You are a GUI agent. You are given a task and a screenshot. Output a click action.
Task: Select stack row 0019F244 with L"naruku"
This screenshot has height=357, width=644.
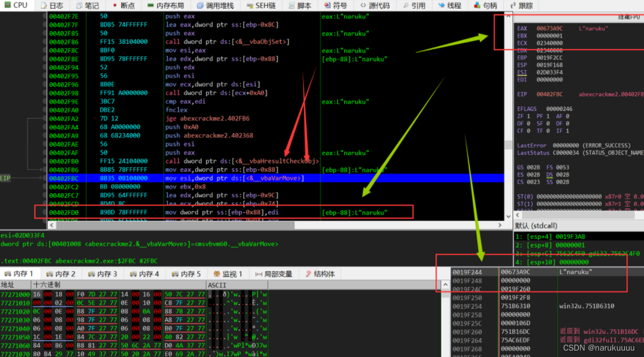coord(547,272)
